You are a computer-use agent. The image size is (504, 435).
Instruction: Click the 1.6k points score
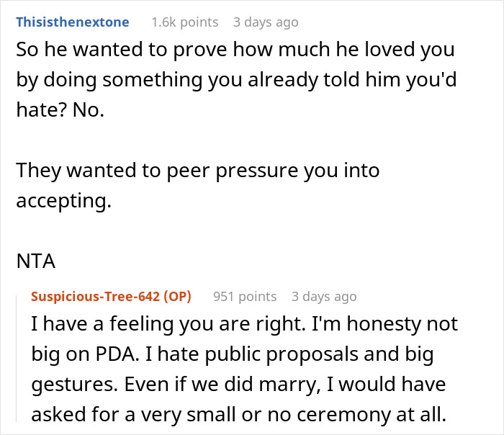(x=184, y=22)
